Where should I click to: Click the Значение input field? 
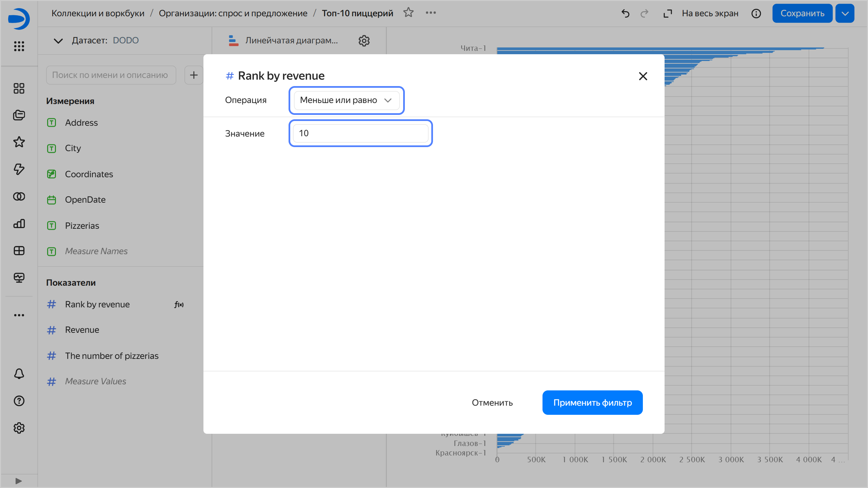coord(360,133)
